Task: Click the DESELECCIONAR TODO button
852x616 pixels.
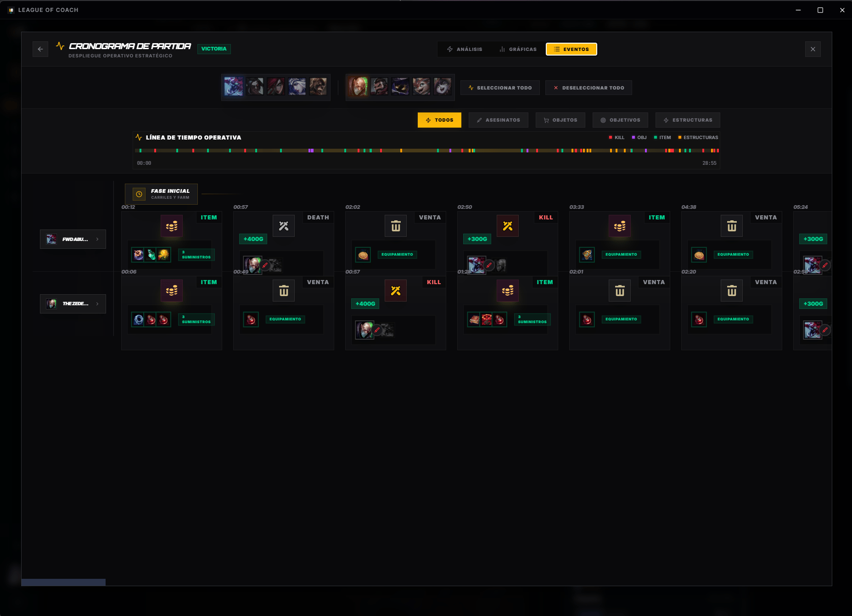Action: tap(589, 88)
